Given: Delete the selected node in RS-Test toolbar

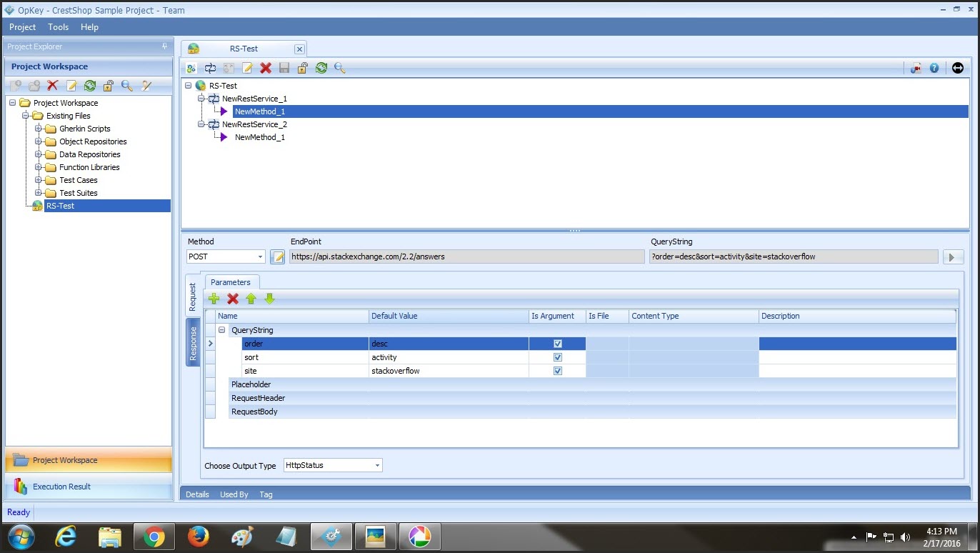Looking at the screenshot, I should (x=266, y=68).
